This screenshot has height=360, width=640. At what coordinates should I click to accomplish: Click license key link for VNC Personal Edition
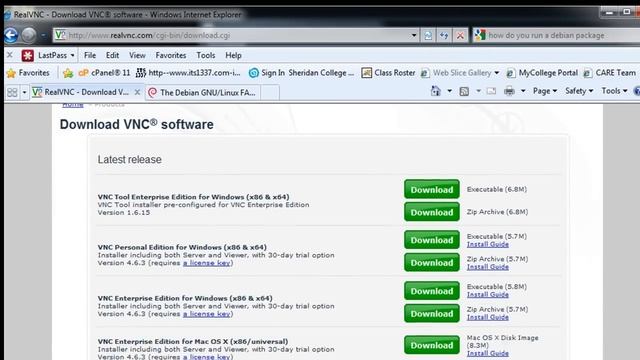[x=207, y=263]
